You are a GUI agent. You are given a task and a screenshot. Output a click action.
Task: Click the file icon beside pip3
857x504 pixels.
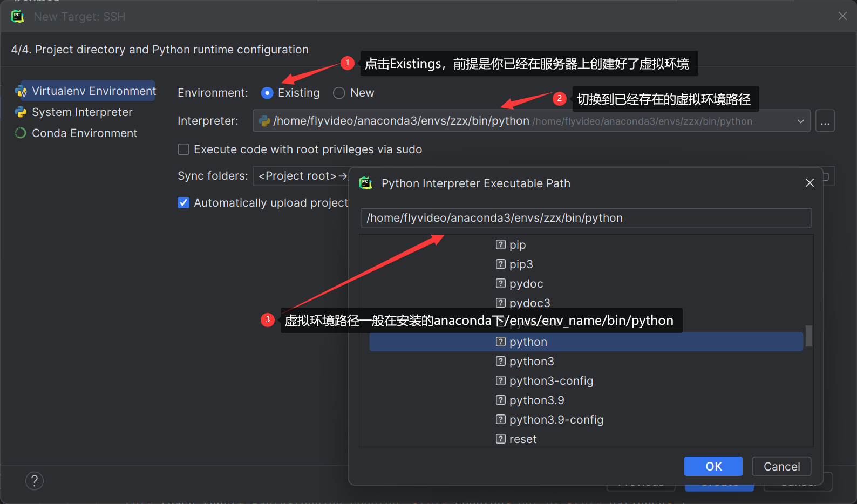(x=501, y=264)
